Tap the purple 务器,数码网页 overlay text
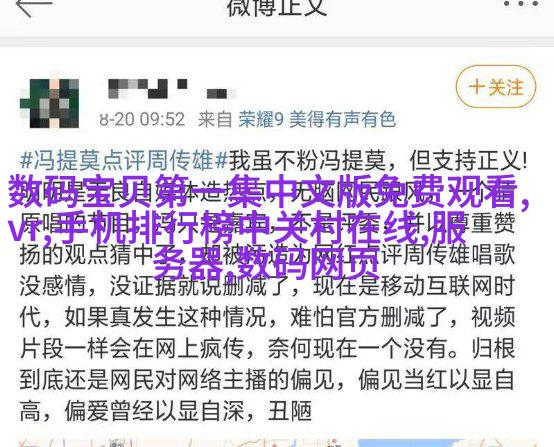 [x=262, y=263]
